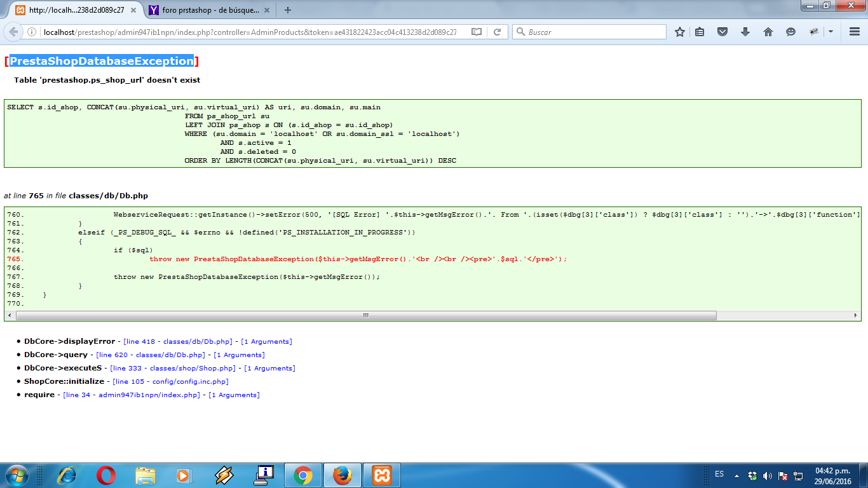Open the taskbar clock and date
The height and width of the screenshot is (488, 868).
(832, 476)
